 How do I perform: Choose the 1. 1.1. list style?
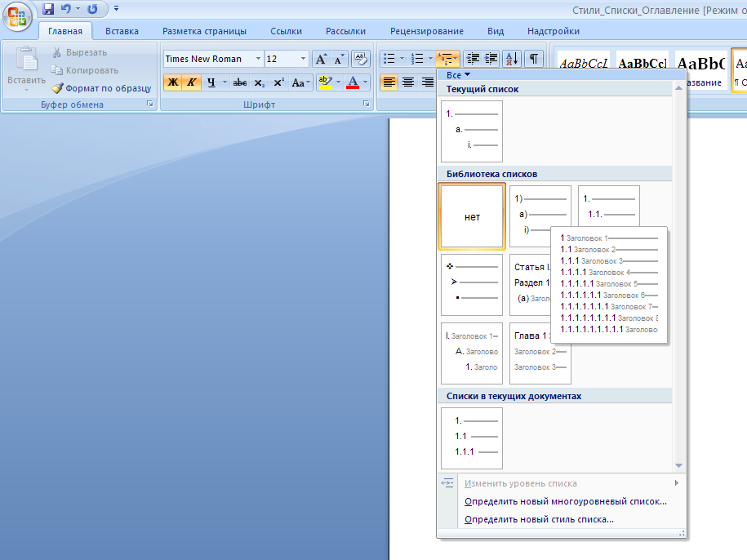click(609, 207)
